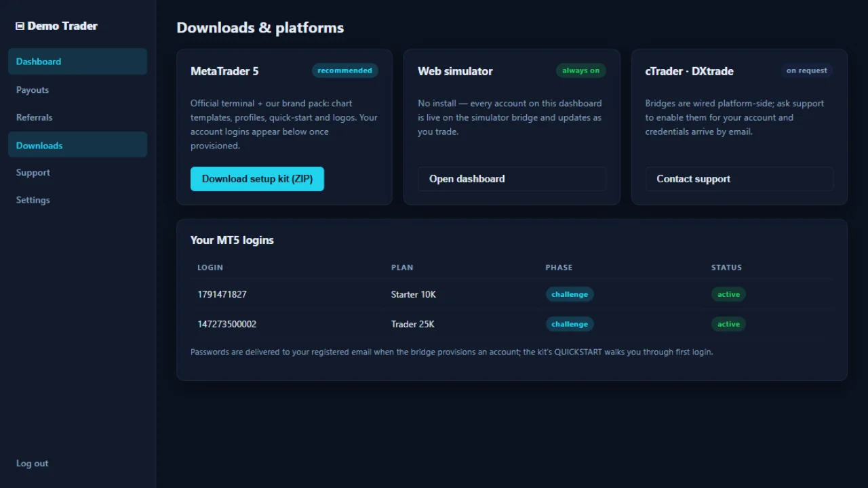Click login number 147273500002
The image size is (868, 488).
point(227,324)
